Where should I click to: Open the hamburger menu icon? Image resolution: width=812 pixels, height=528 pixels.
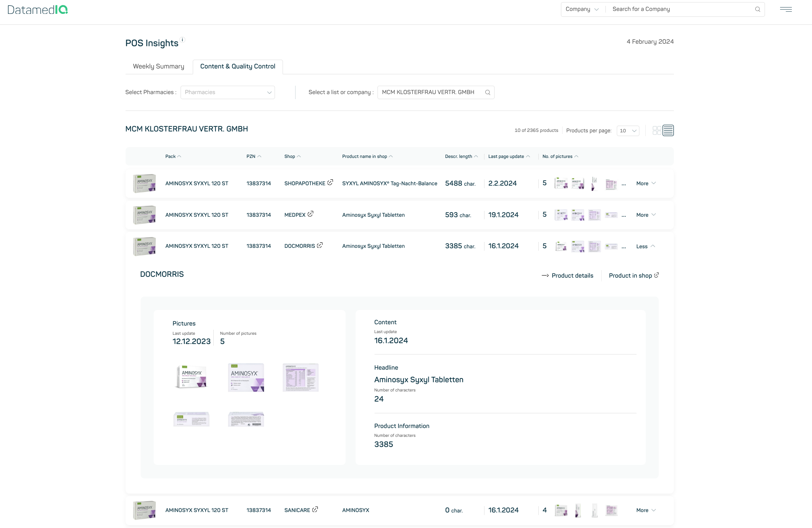click(x=786, y=9)
